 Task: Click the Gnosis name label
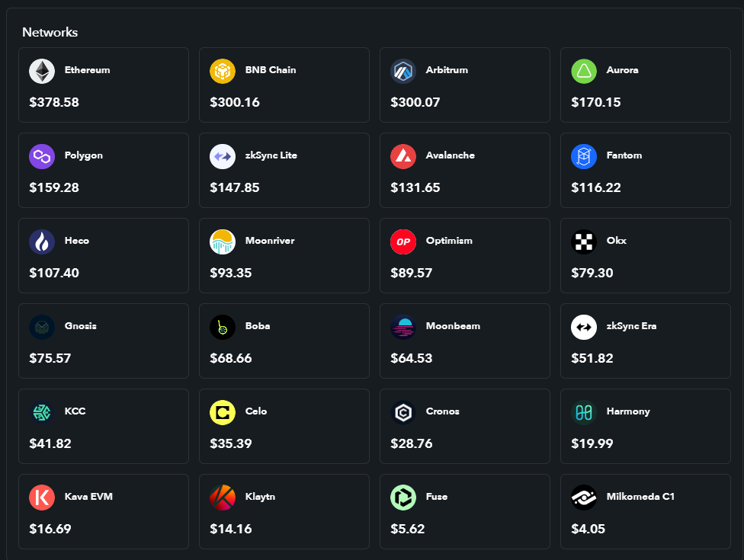[x=81, y=326]
